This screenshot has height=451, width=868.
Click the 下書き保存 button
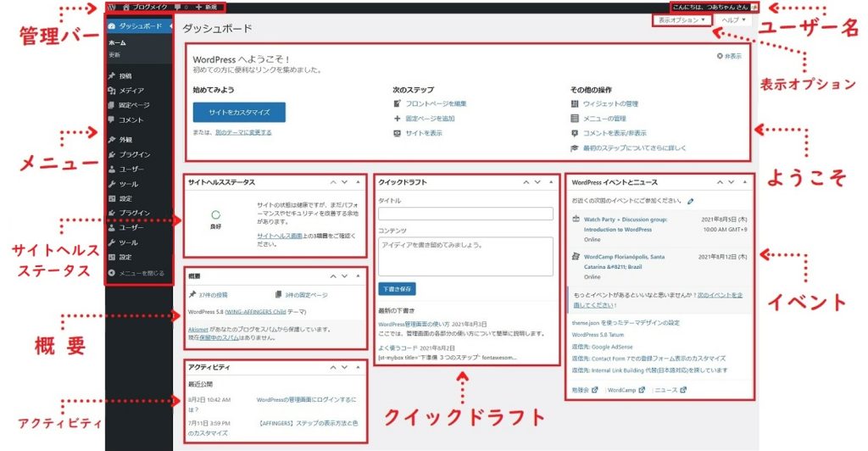(397, 289)
